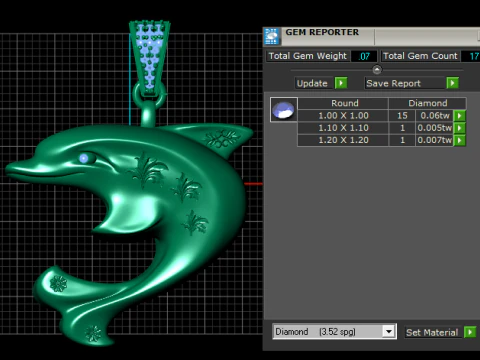Click the green arrow for 1.00 X 1.00 row
Screen dimensions: 480x360
pyautogui.click(x=460, y=116)
